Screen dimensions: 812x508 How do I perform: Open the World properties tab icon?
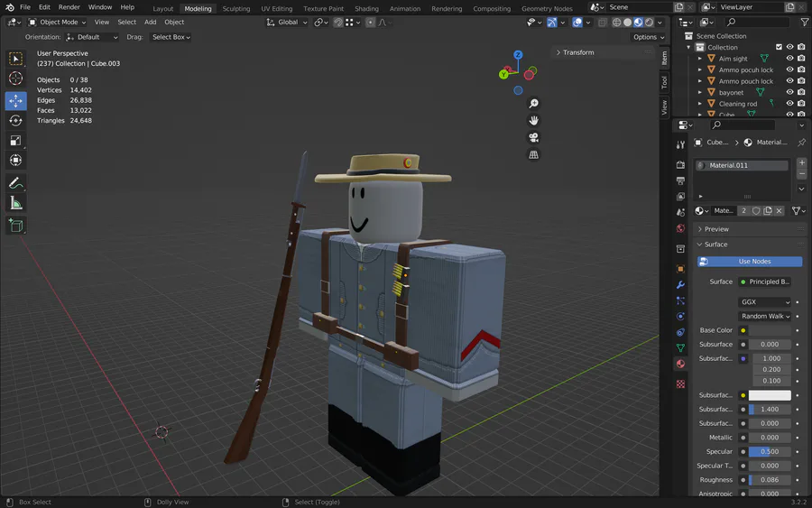coord(680,228)
